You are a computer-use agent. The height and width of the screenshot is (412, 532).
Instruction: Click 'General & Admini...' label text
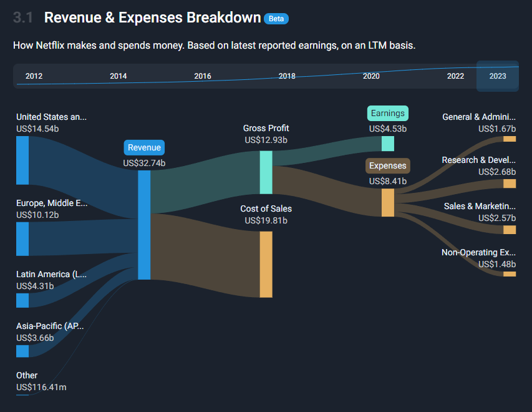479,117
